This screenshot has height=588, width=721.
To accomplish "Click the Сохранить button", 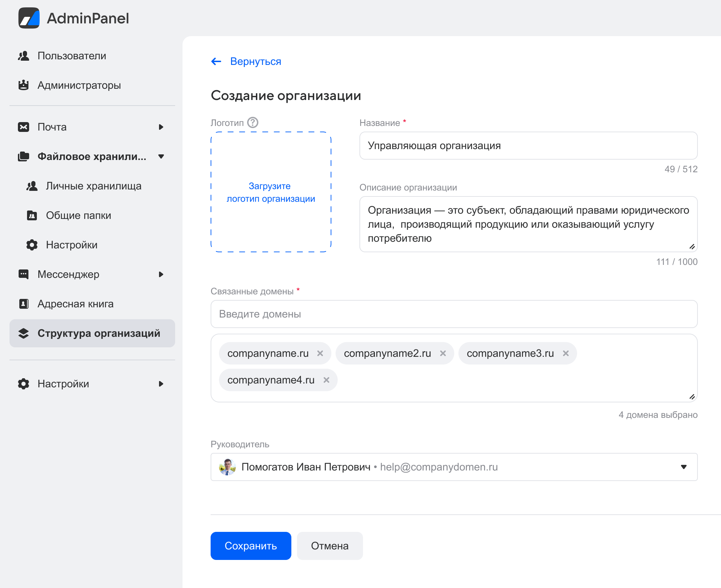I will pyautogui.click(x=251, y=546).
